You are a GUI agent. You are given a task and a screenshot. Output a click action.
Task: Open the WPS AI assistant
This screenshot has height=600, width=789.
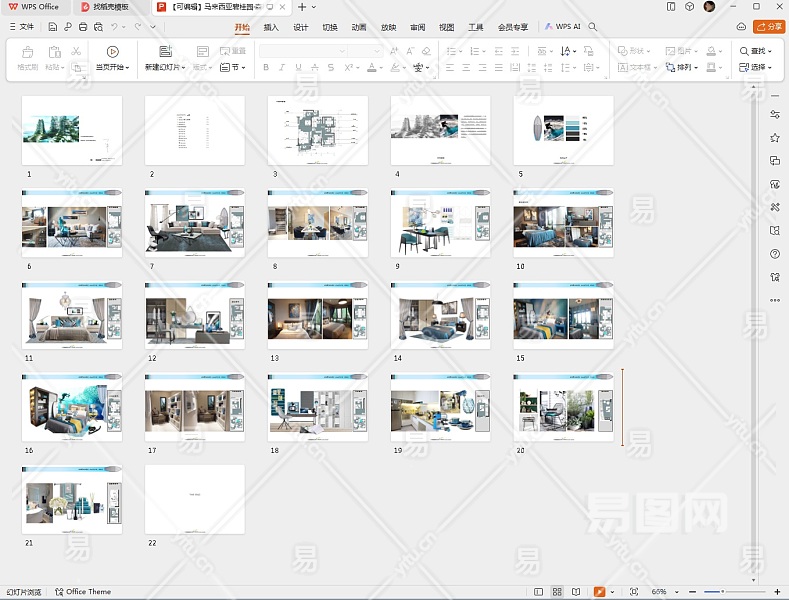tap(564, 27)
